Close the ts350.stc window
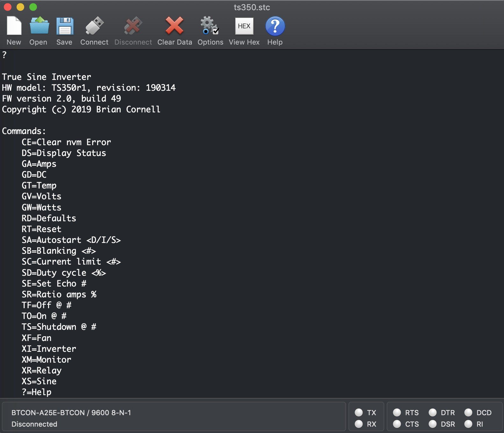This screenshot has width=504, height=433. 8,7
